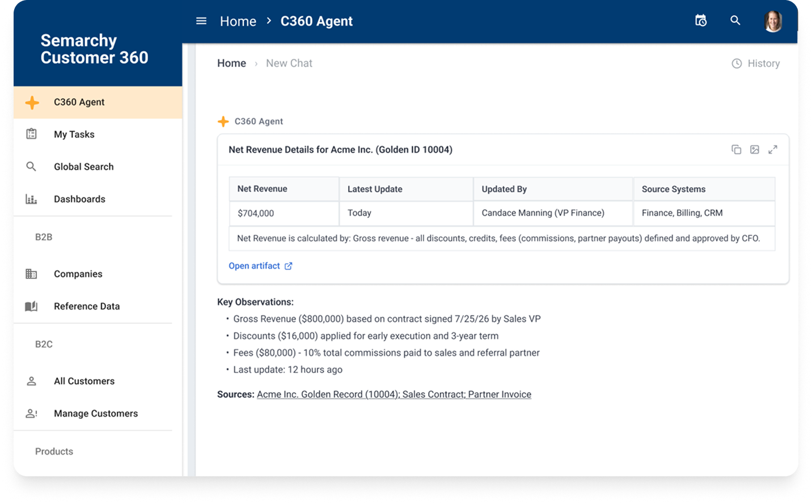
Task: Click the Products section label
Action: pos(54,451)
